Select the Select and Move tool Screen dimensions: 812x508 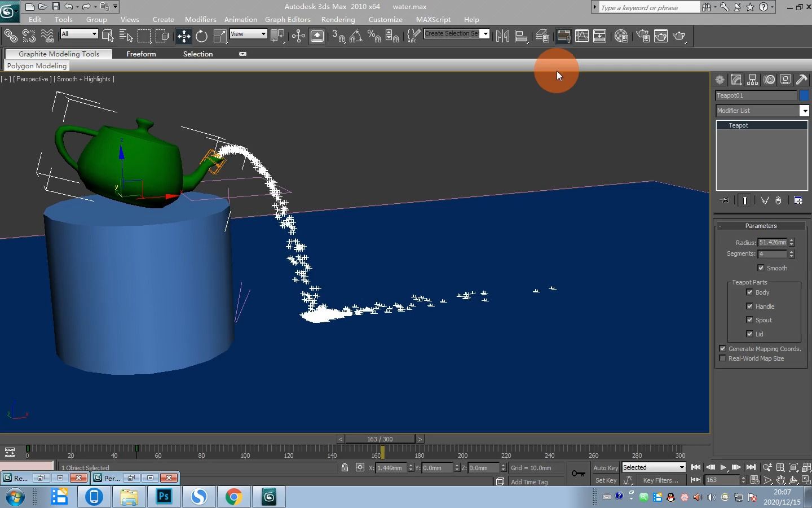click(x=183, y=36)
